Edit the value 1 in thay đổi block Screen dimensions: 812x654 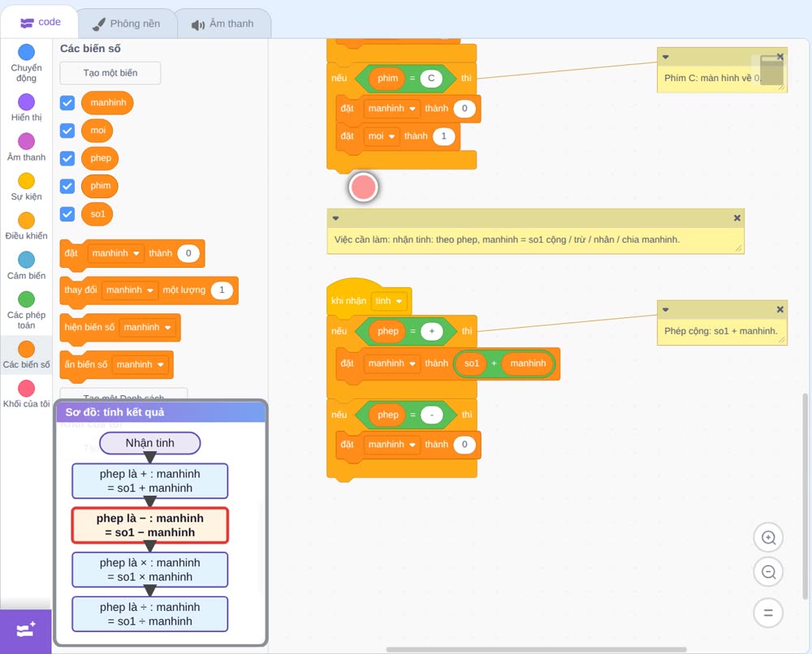coord(222,290)
